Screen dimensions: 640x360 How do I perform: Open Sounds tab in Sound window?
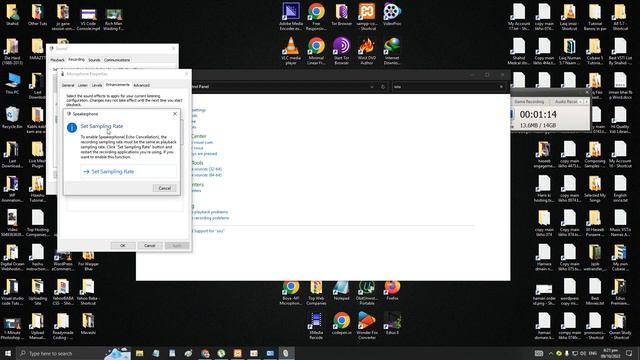pos(94,60)
